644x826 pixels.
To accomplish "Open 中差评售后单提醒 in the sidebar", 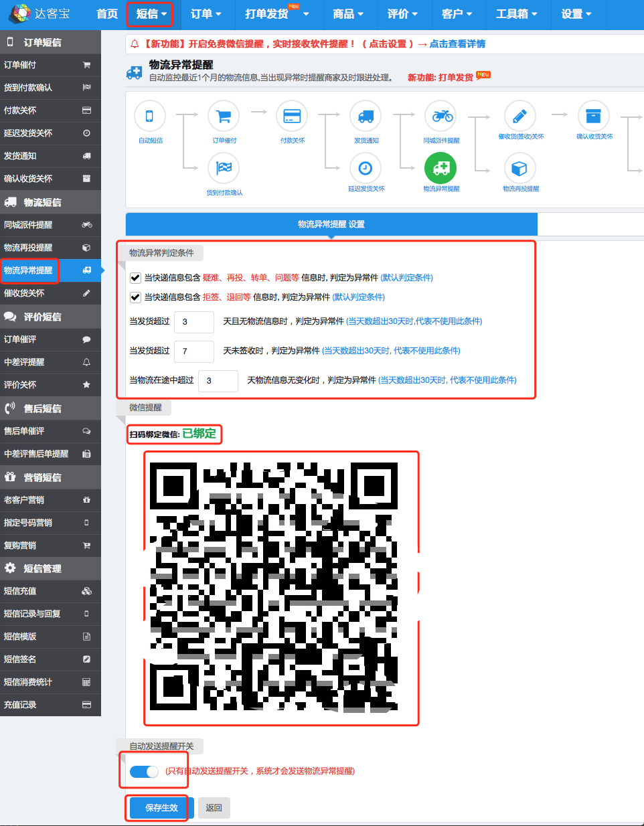I will 50,454.
